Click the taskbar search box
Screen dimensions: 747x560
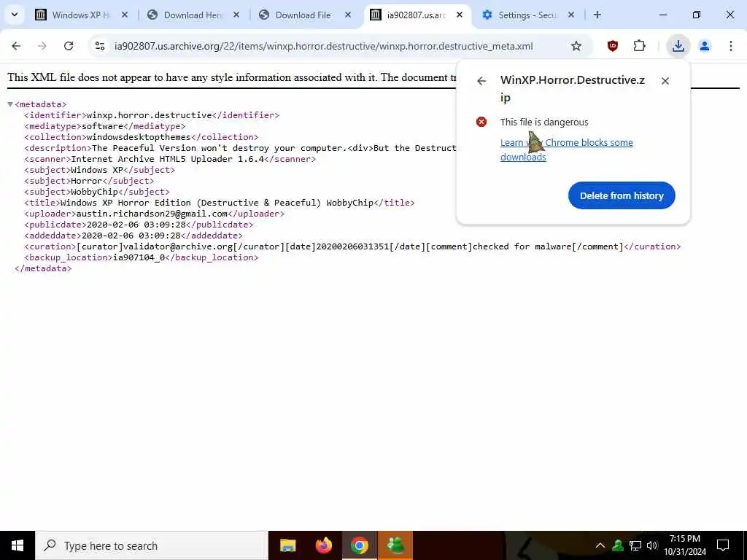coord(152,545)
